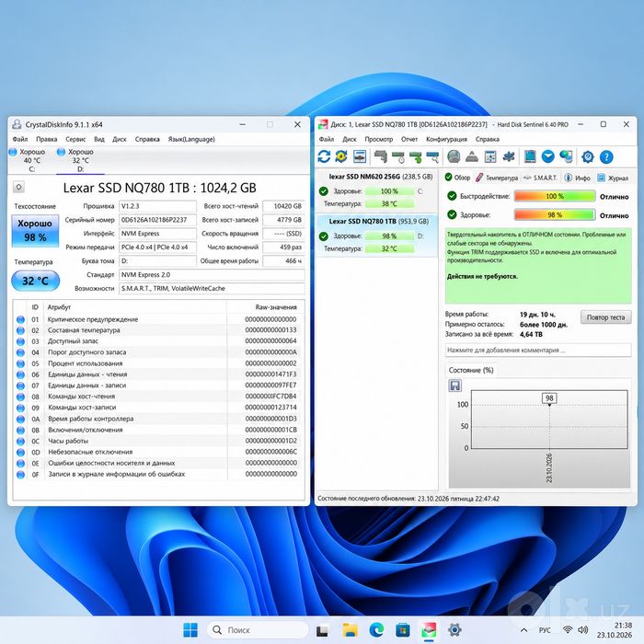The width and height of the screenshot is (644, 644).
Task: Select lexar SSD NM620 256G in disk list
Action: pyautogui.click(x=376, y=190)
